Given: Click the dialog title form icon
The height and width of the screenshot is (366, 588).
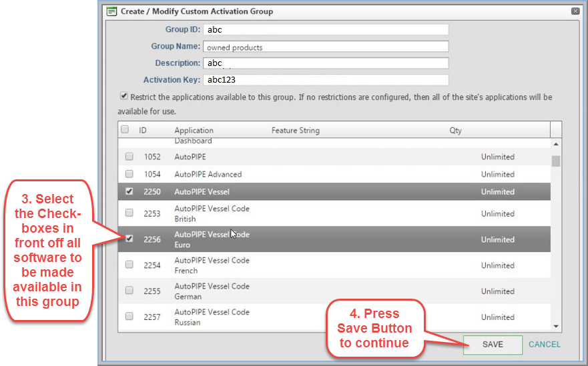Looking at the screenshot, I should [111, 11].
